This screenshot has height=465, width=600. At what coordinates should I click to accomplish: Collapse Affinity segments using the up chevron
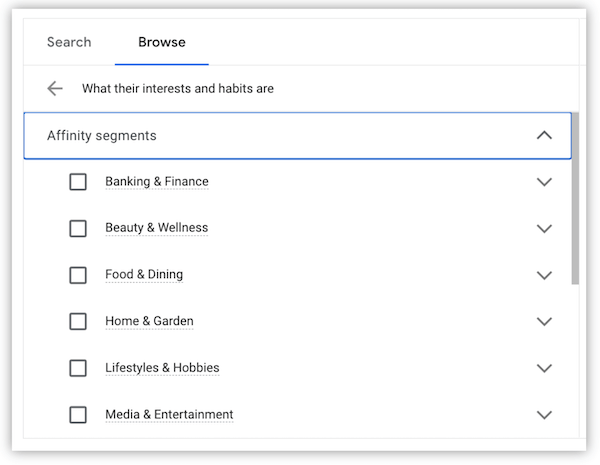point(544,135)
